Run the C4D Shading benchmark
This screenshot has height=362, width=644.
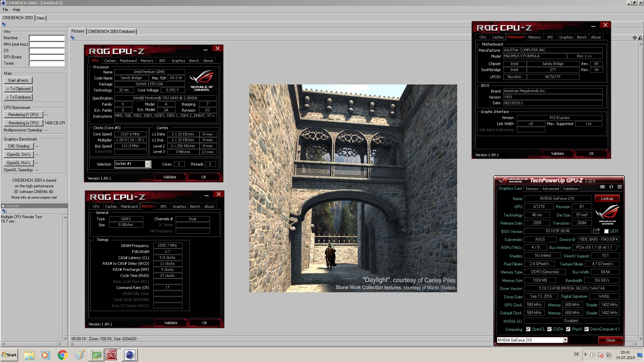pyautogui.click(x=19, y=146)
